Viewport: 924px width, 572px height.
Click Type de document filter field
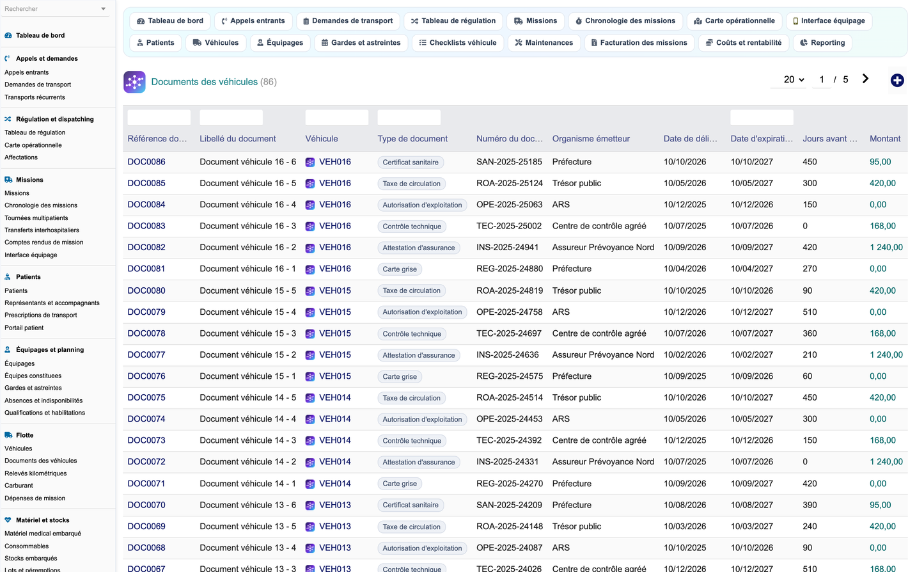409,118
